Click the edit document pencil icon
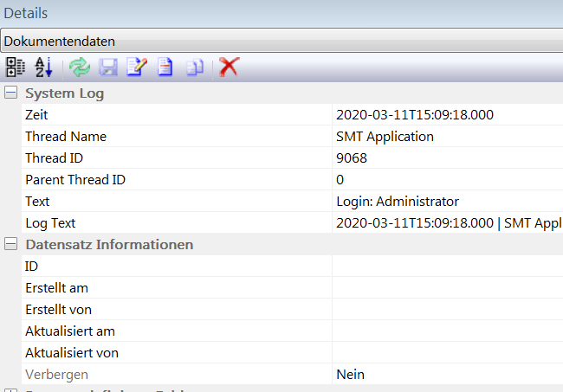 [137, 67]
